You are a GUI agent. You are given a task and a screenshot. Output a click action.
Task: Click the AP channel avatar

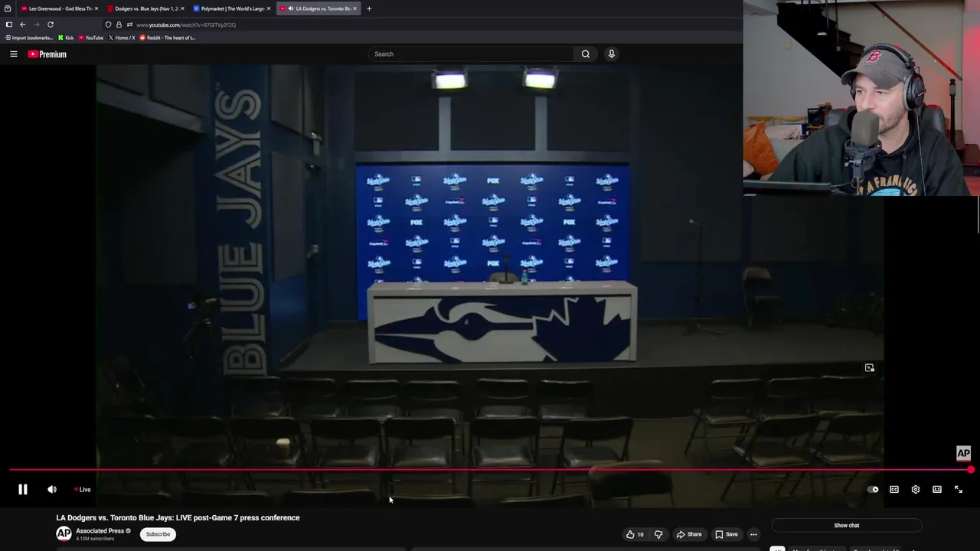click(64, 533)
